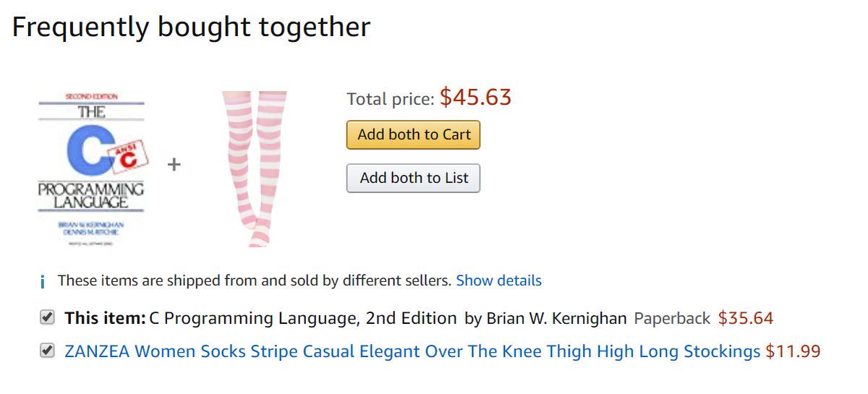Click the Total price label
Image resolution: width=868 pixels, height=394 pixels.
[390, 99]
